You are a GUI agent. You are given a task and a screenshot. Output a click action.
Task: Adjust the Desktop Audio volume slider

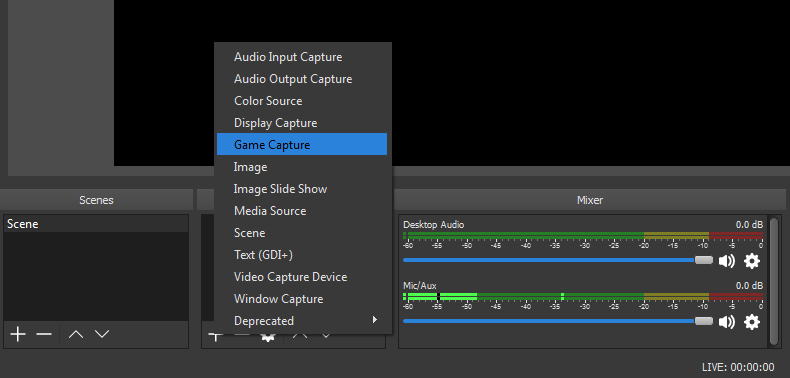pyautogui.click(x=558, y=261)
